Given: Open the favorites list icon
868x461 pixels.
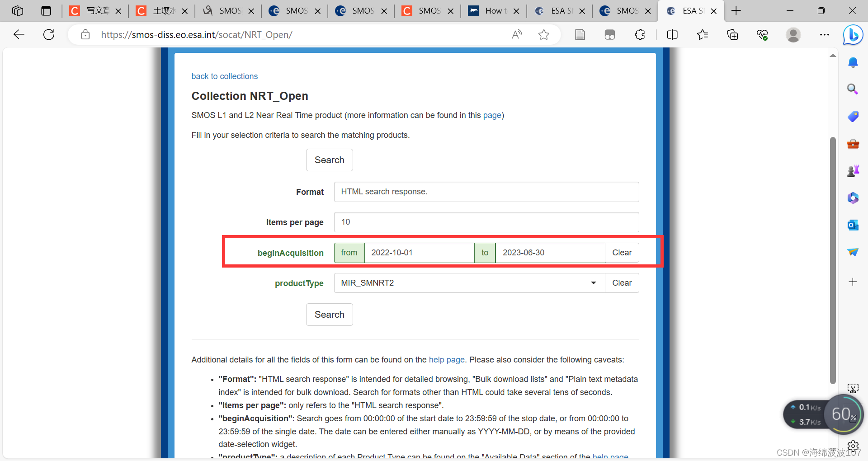Looking at the screenshot, I should [703, 34].
